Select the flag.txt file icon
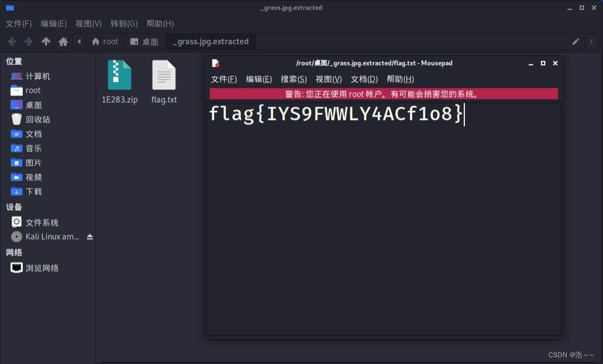Viewport: 603px width, 364px height. [x=164, y=75]
